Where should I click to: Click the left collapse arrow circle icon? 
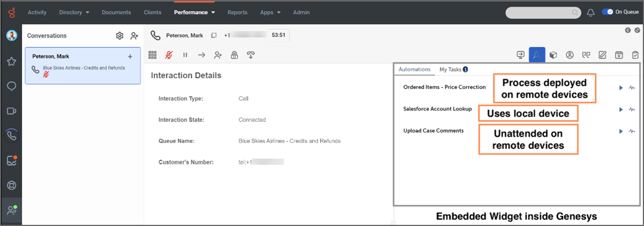pyautogui.click(x=628, y=30)
